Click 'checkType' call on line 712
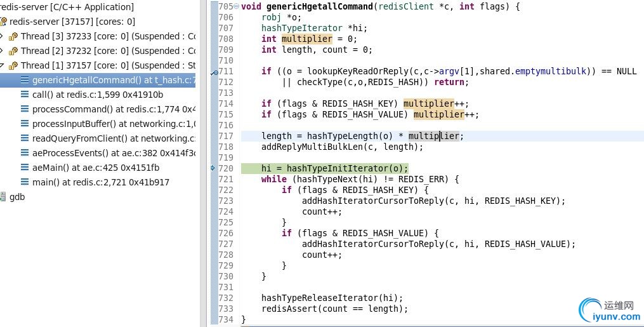Image resolution: width=644 pixels, height=327 pixels. (320, 82)
